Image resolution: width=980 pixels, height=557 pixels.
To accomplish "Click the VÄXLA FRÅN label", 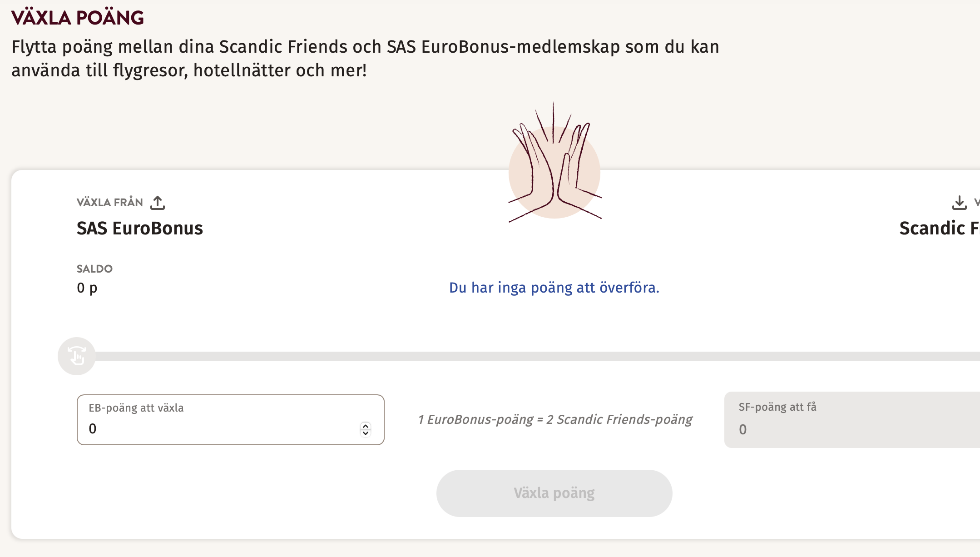I will 109,203.
